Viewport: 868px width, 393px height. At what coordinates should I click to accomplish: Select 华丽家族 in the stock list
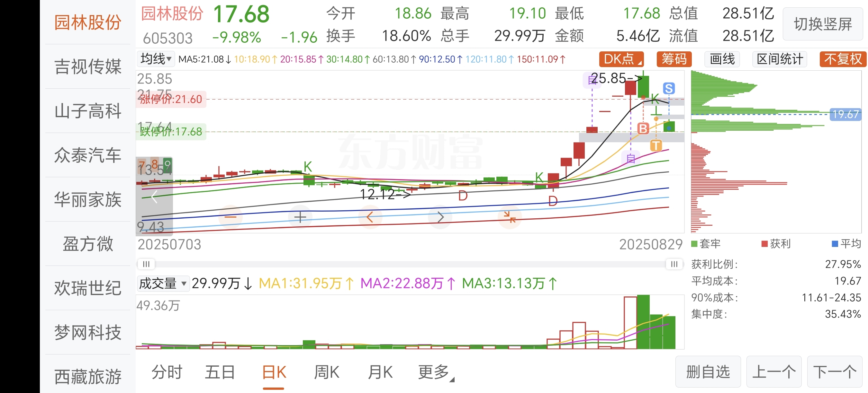(x=88, y=199)
